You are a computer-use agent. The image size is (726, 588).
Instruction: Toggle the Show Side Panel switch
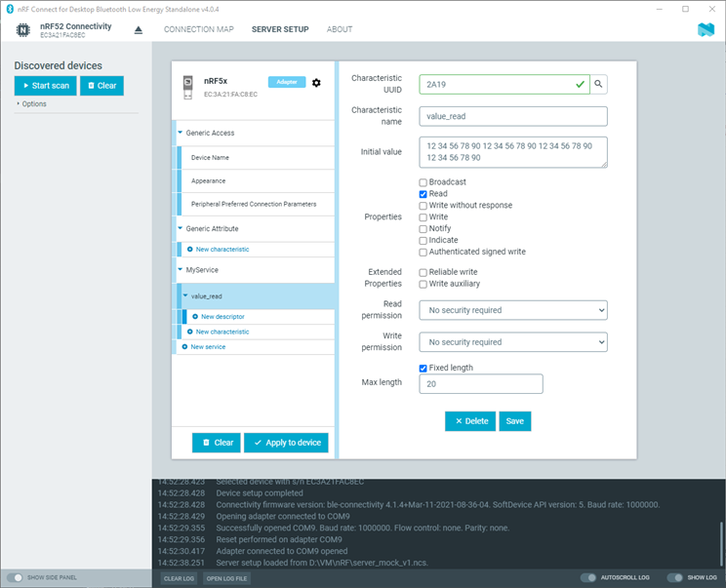(15, 577)
